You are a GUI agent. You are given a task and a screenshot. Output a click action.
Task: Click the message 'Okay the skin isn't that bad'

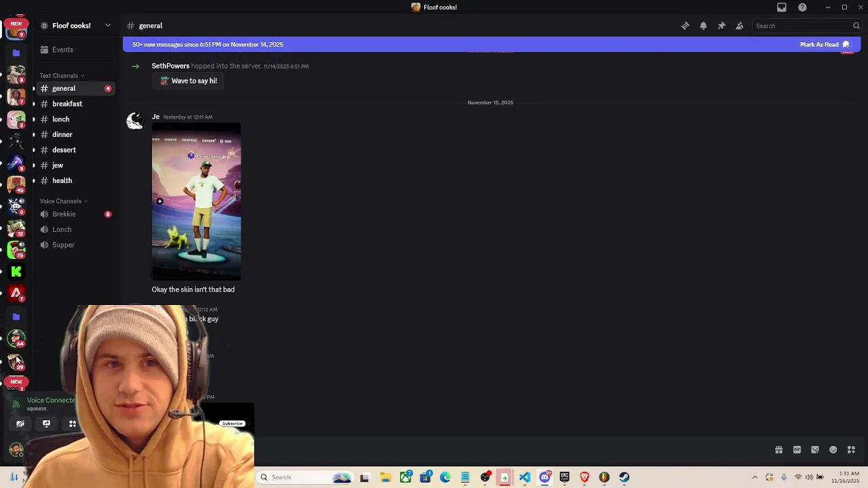193,289
